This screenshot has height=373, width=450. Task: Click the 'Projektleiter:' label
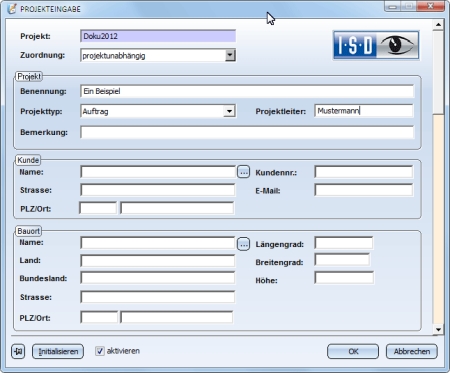[x=281, y=111]
